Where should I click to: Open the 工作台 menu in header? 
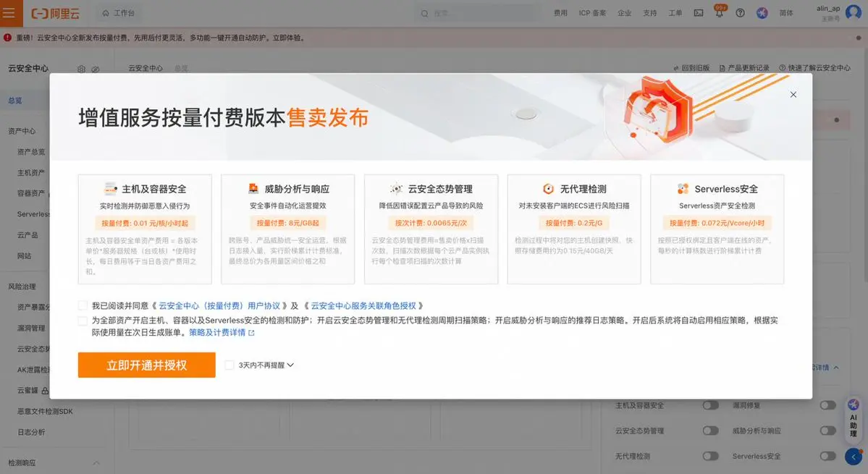point(119,13)
